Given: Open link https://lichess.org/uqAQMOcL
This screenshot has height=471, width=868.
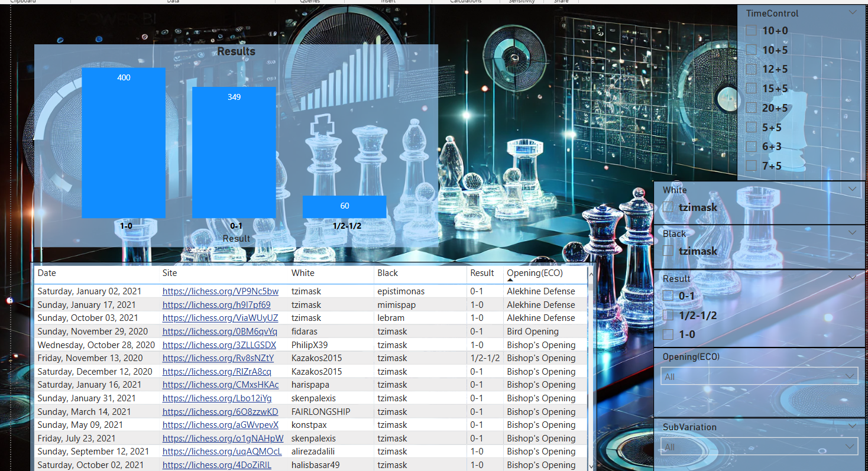Looking at the screenshot, I should pyautogui.click(x=222, y=451).
